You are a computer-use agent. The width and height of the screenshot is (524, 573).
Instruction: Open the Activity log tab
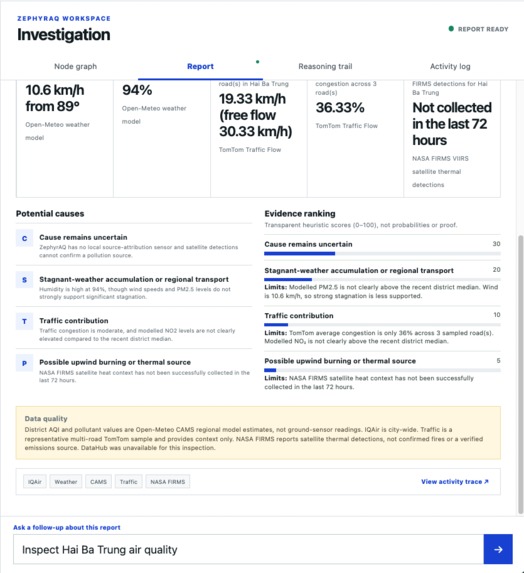pos(450,67)
